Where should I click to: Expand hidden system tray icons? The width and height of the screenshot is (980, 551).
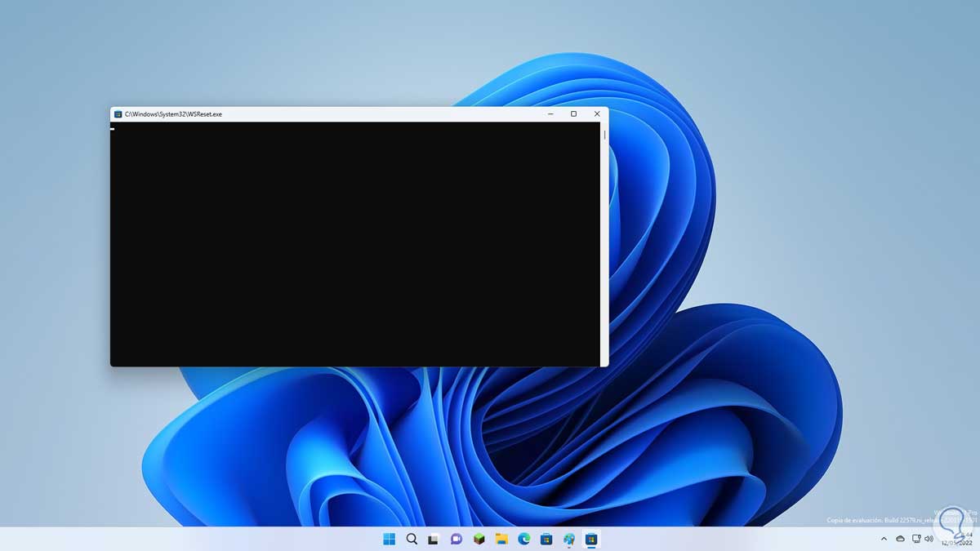pos(884,540)
